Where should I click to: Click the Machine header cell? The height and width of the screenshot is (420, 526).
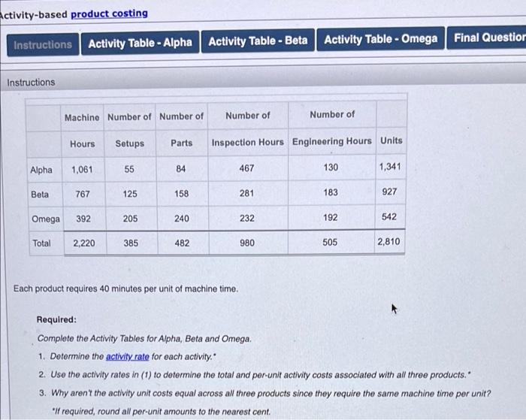pos(82,117)
